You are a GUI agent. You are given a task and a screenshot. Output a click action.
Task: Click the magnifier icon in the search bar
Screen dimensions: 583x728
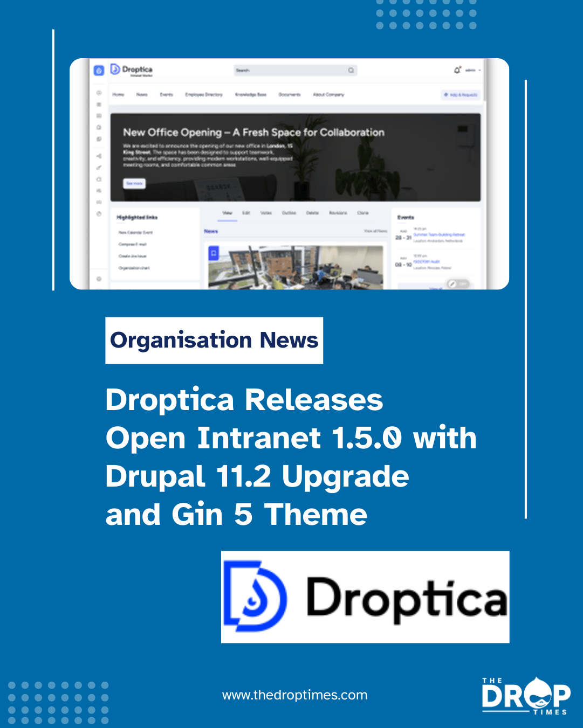coord(351,71)
